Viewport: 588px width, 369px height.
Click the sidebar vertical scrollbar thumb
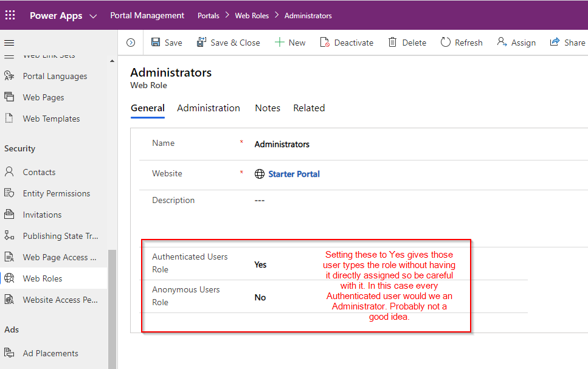(112, 309)
